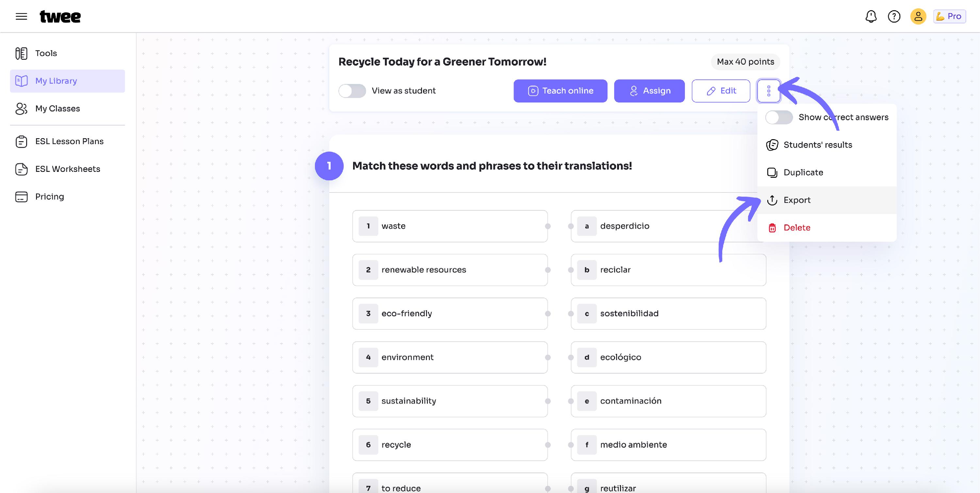Select the 'recycle' card

click(x=450, y=445)
